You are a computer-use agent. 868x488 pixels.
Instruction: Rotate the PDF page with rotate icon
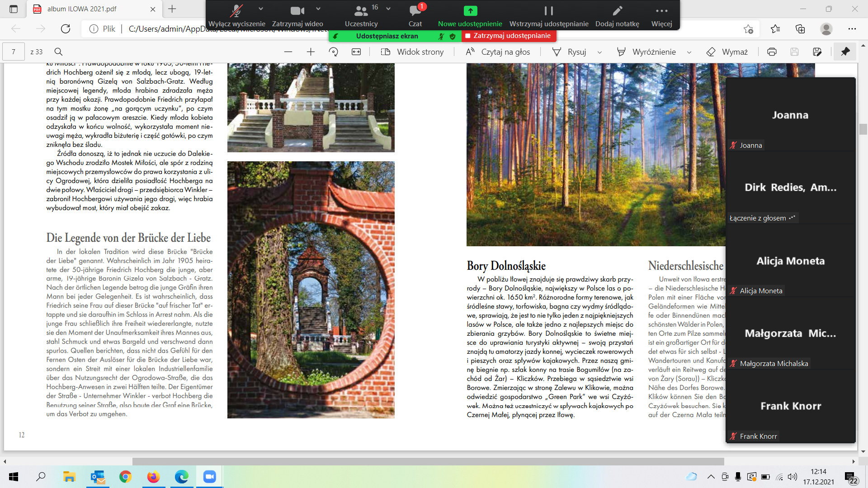point(334,52)
